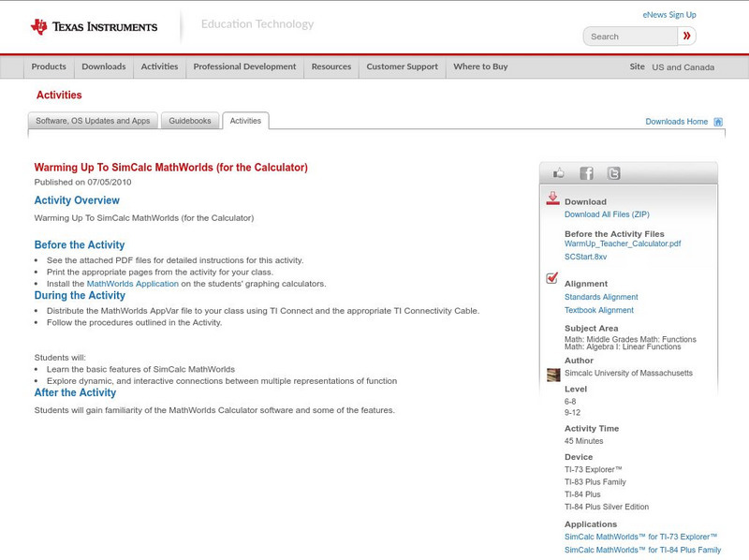This screenshot has height=560, width=749.
Task: Open the Professional Development menu
Action: coord(244,67)
